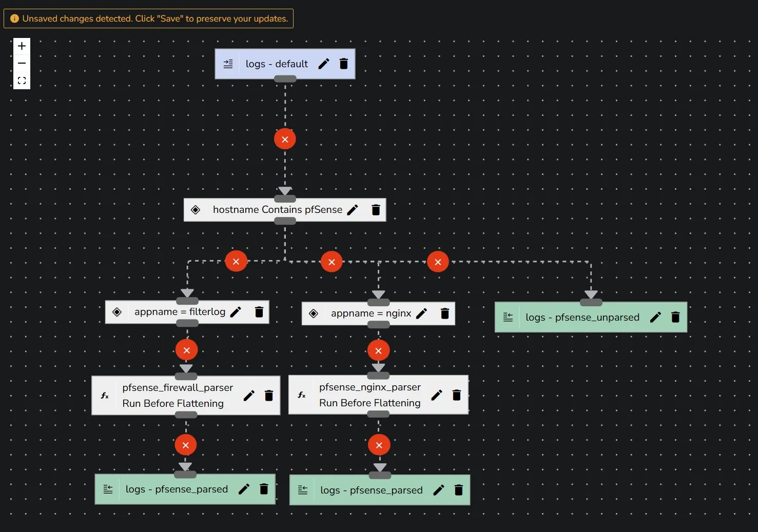This screenshot has height=532, width=758.
Task: Remove the connection above logs - pfsense_unparsed
Action: [438, 262]
